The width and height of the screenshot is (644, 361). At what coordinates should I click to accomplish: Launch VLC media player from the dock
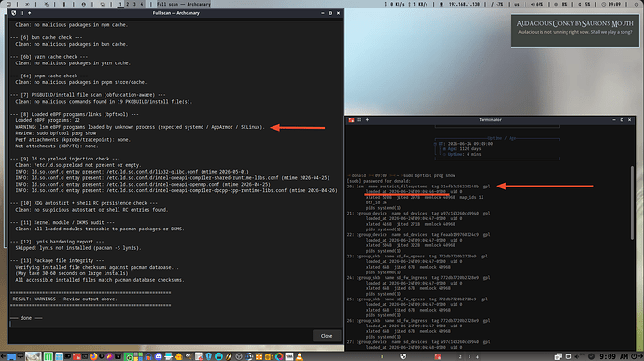click(300, 356)
